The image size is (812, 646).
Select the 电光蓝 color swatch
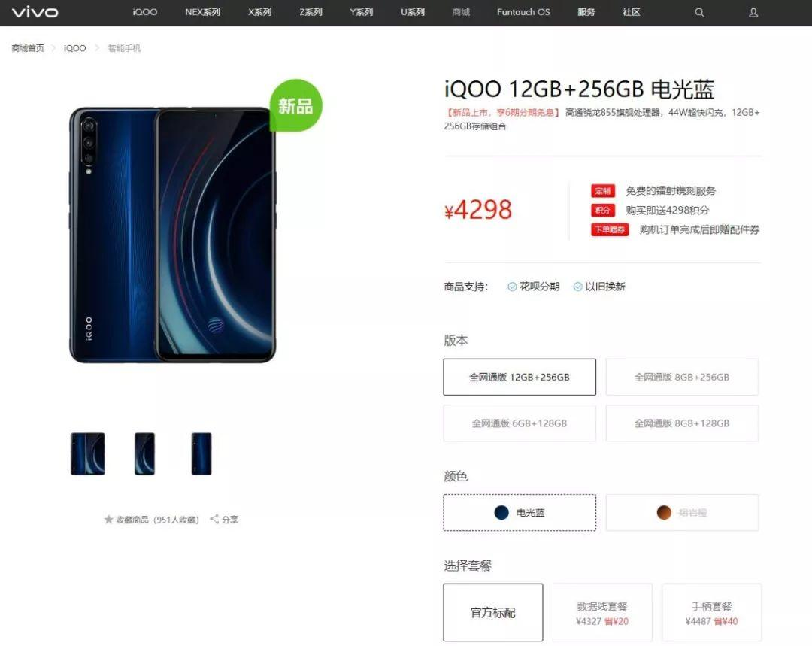coord(520,512)
